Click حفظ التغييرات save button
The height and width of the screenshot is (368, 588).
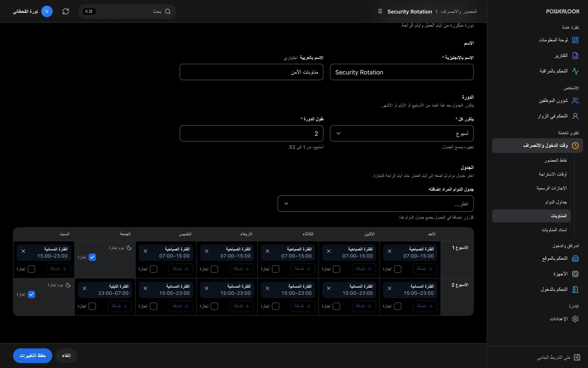pos(32,356)
